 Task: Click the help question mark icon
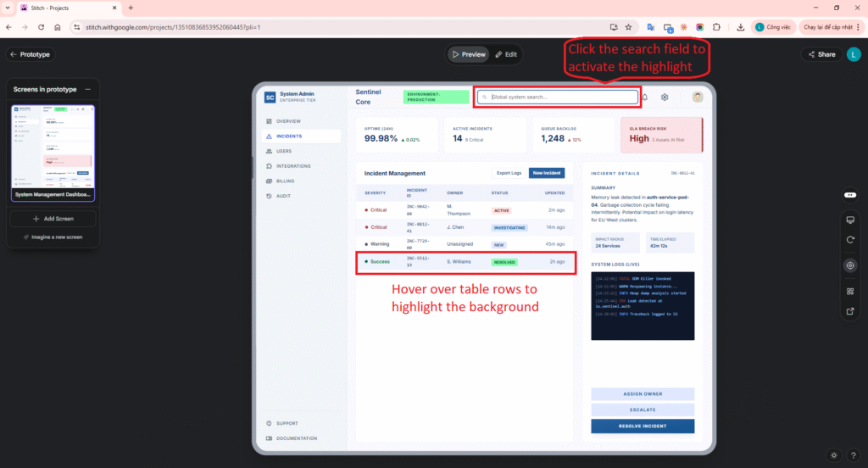(853, 455)
